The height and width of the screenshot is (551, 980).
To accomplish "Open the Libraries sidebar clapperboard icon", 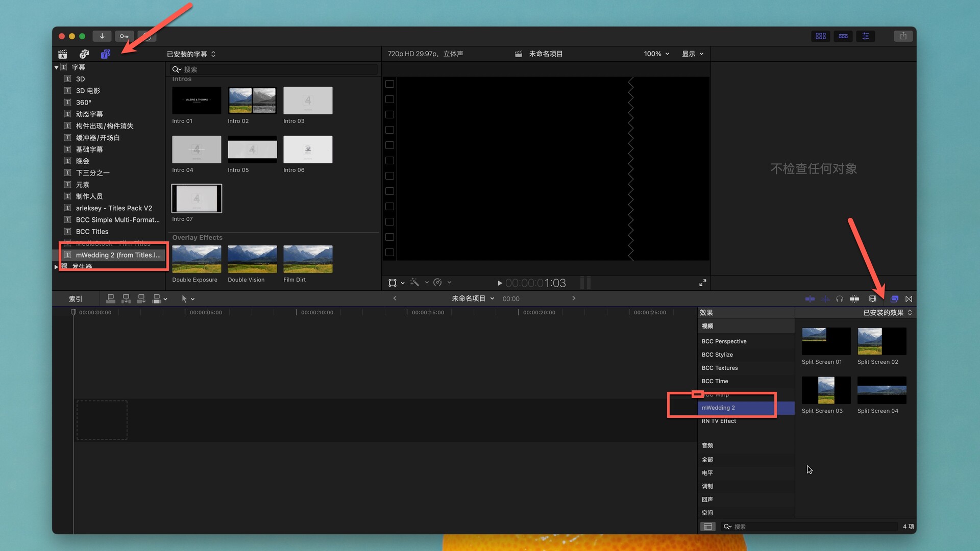I will [63, 54].
